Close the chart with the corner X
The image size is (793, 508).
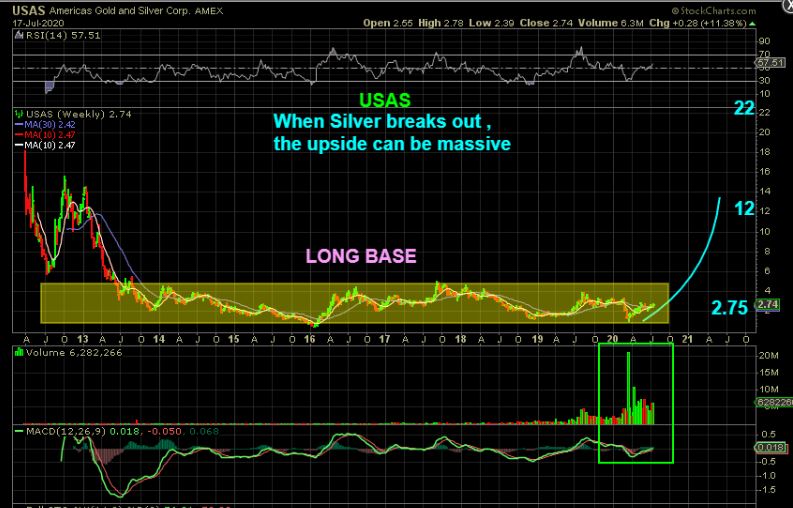(788, 3)
